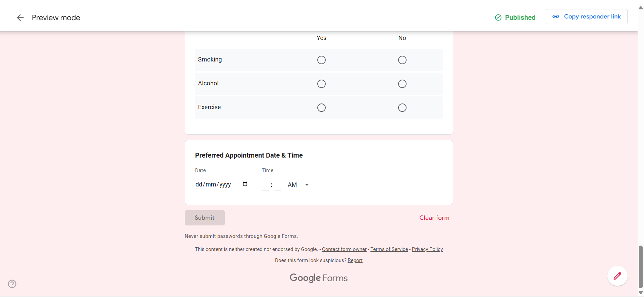Click the Submit button
The width and height of the screenshot is (644, 297).
click(x=205, y=218)
